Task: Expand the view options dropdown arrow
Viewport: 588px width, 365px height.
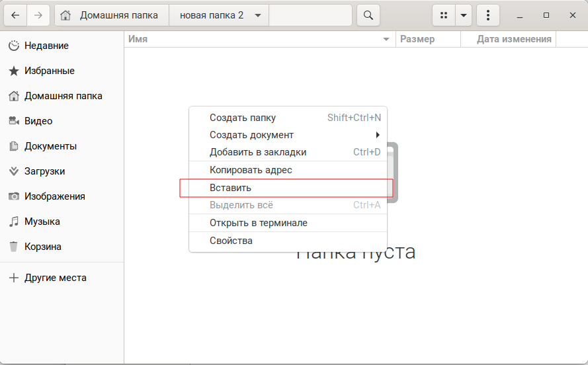Action: coord(464,15)
